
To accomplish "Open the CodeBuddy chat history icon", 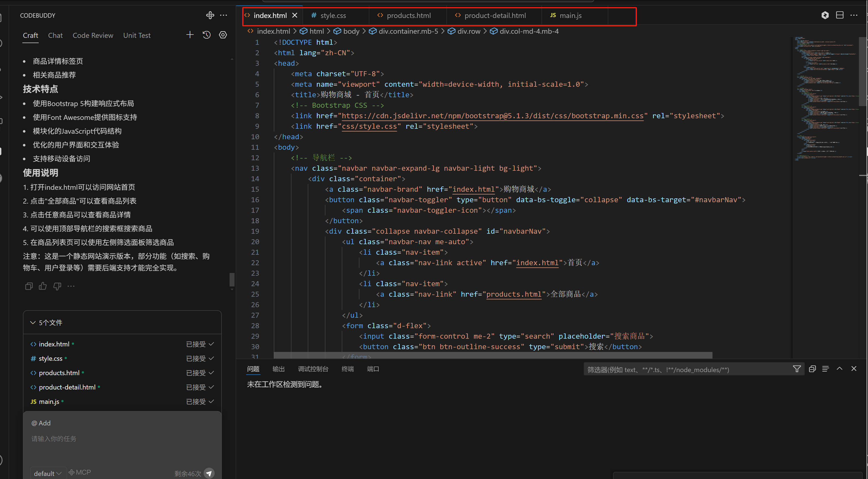I will tap(207, 35).
